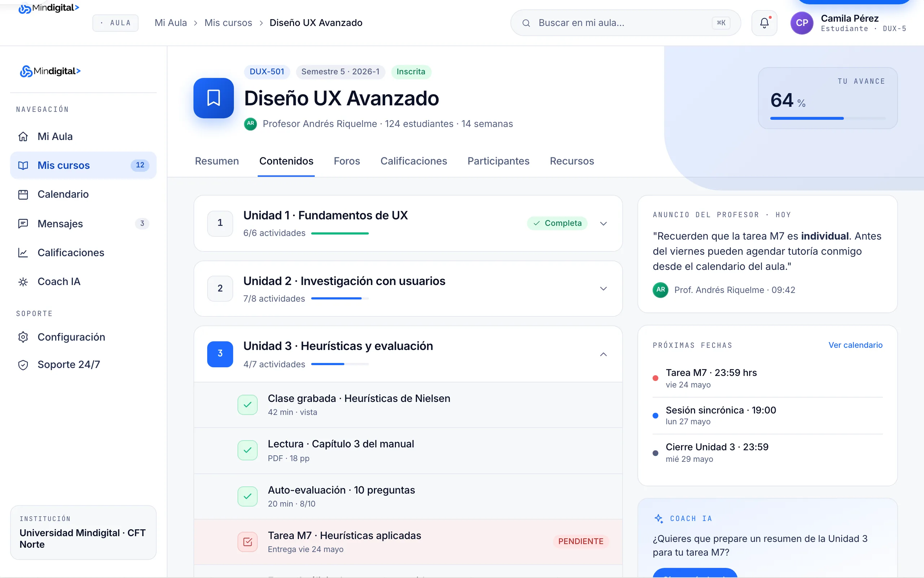Click the DUX-501 course code tag
This screenshot has height=578, width=924.
click(x=267, y=72)
